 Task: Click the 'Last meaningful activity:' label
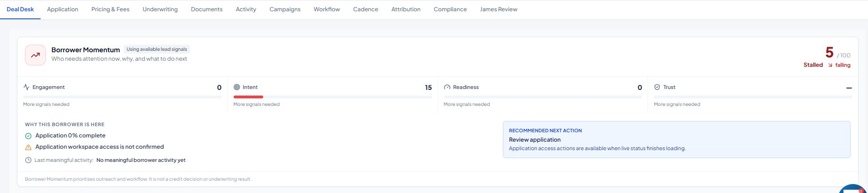pos(64,160)
